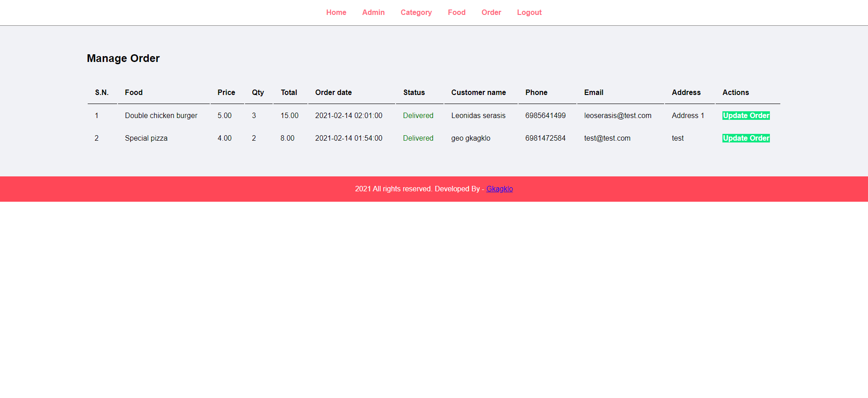Click Delivered status of Double chicken burger

tap(418, 116)
